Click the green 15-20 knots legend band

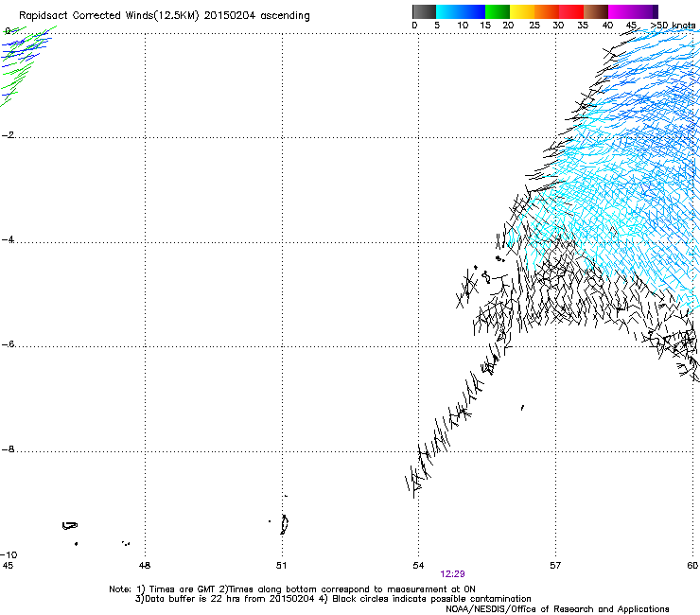coord(498,11)
